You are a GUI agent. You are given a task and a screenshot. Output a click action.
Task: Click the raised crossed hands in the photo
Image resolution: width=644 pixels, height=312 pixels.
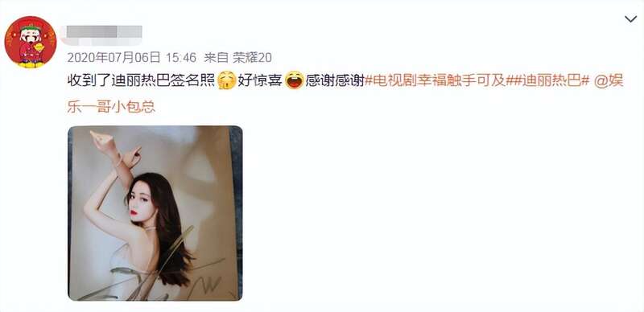pos(114,150)
